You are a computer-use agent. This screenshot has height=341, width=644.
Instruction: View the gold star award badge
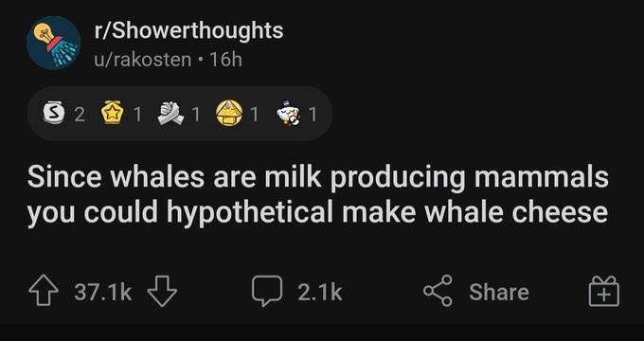pyautogui.click(x=113, y=113)
